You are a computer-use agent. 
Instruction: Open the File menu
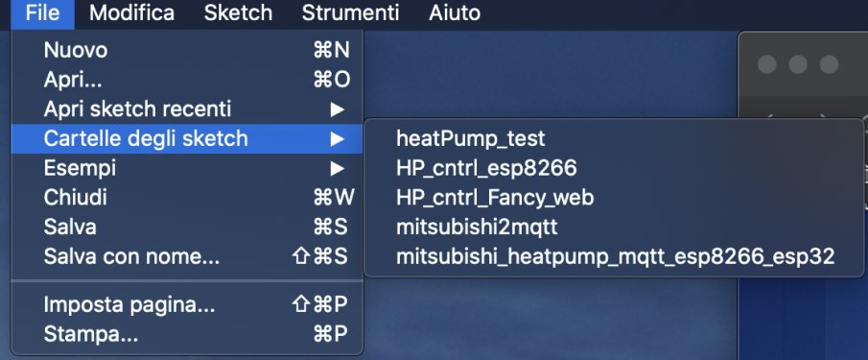[x=42, y=13]
